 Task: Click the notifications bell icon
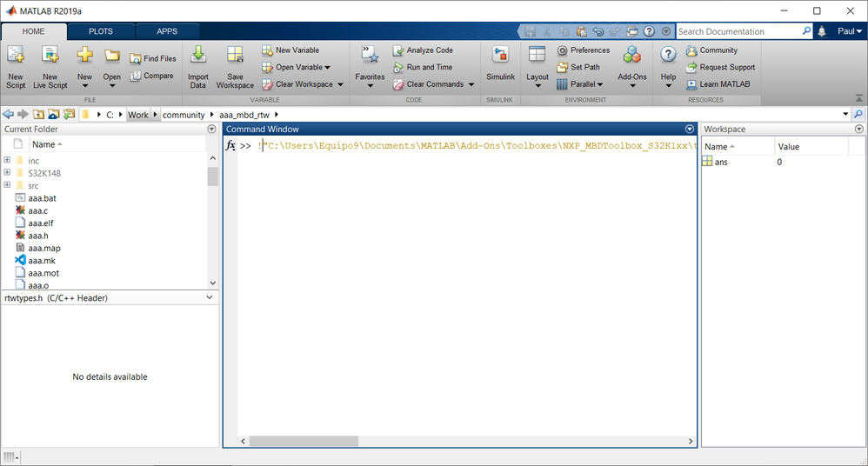822,31
